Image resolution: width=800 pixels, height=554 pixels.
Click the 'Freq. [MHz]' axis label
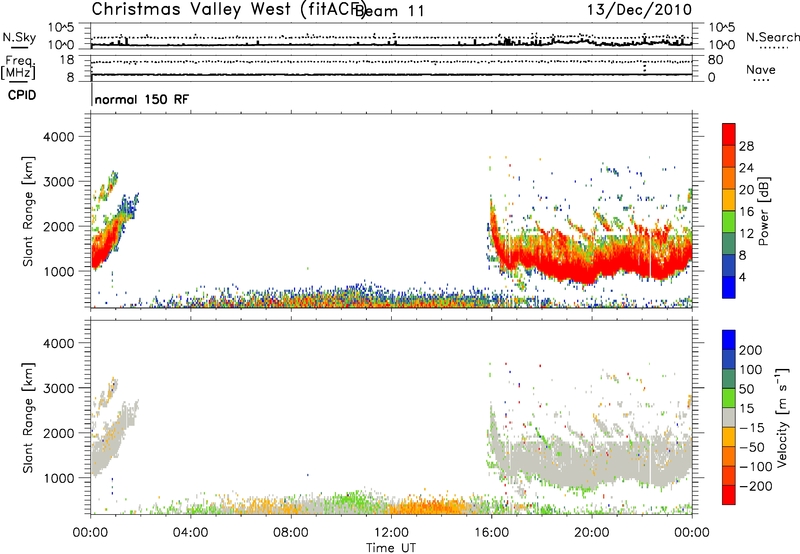pyautogui.click(x=19, y=68)
